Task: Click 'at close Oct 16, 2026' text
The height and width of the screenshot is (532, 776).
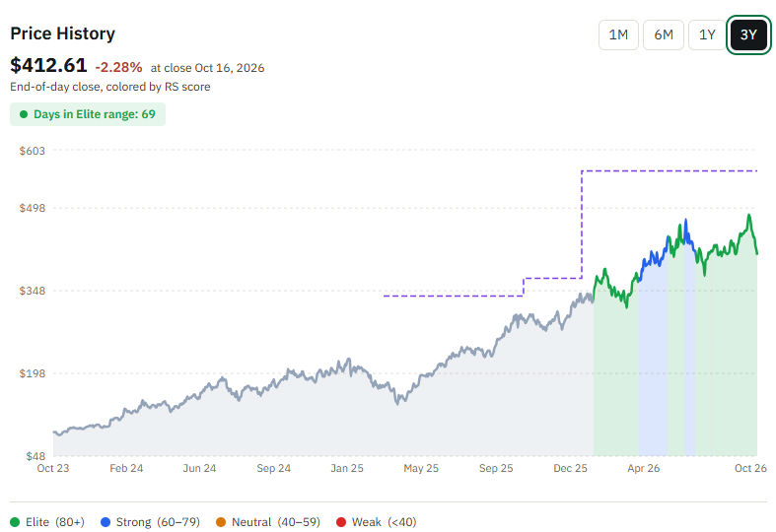Action: (x=207, y=68)
